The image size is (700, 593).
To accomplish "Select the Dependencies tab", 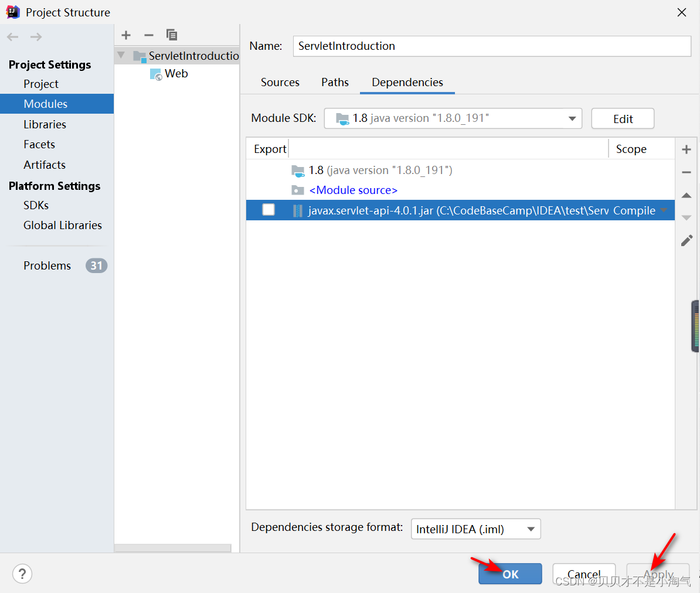I will click(x=407, y=83).
